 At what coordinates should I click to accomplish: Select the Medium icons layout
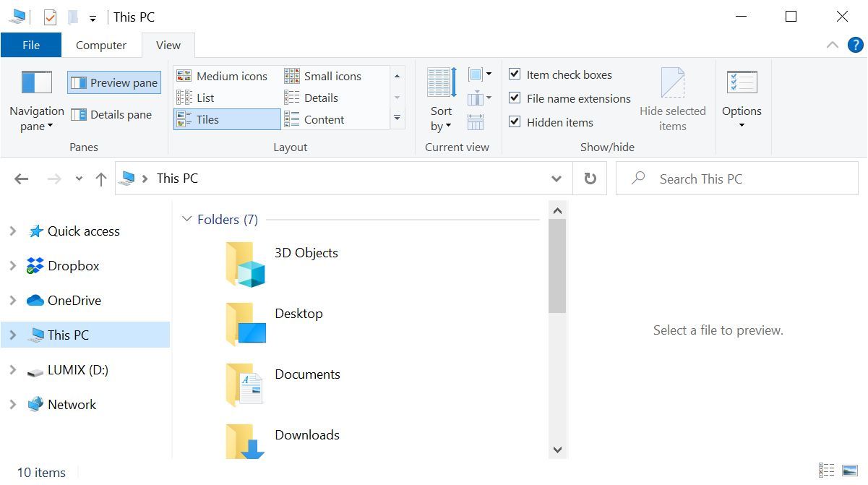tap(225, 75)
